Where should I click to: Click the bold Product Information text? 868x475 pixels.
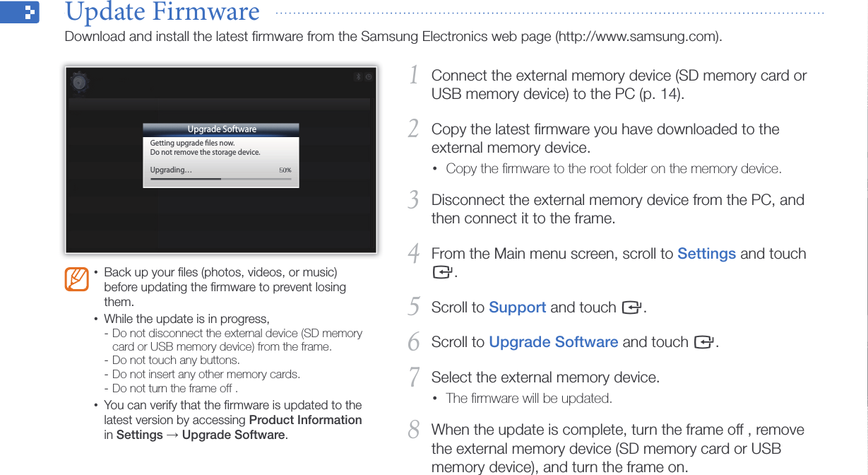tap(305, 420)
